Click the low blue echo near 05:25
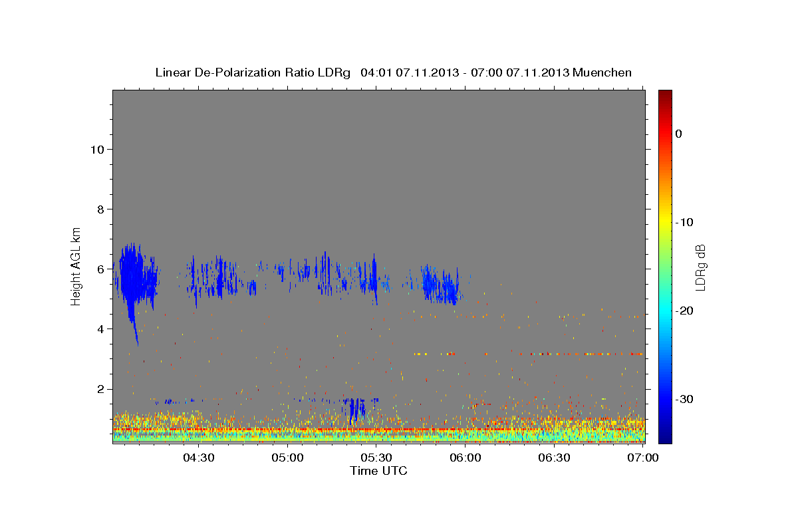The image size is (798, 532). (x=357, y=409)
